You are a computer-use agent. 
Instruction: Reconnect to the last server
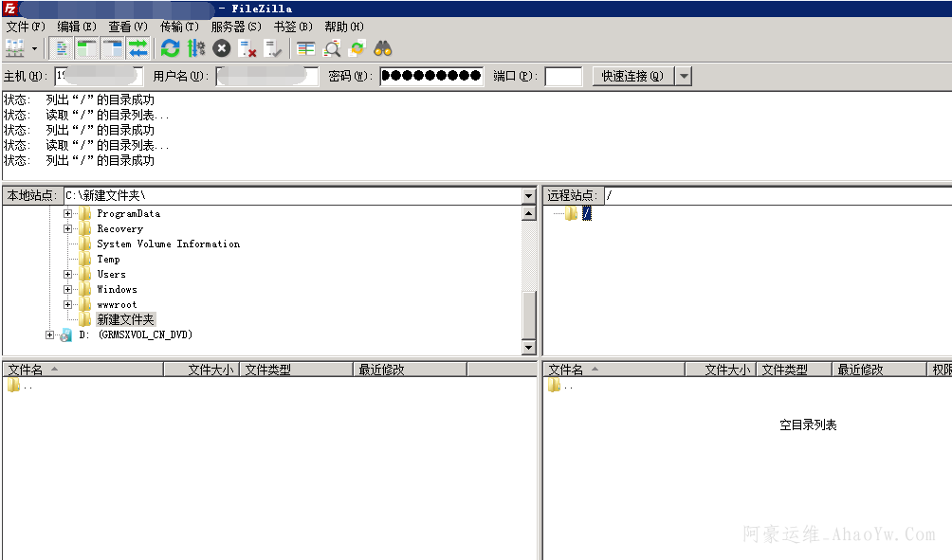click(272, 48)
